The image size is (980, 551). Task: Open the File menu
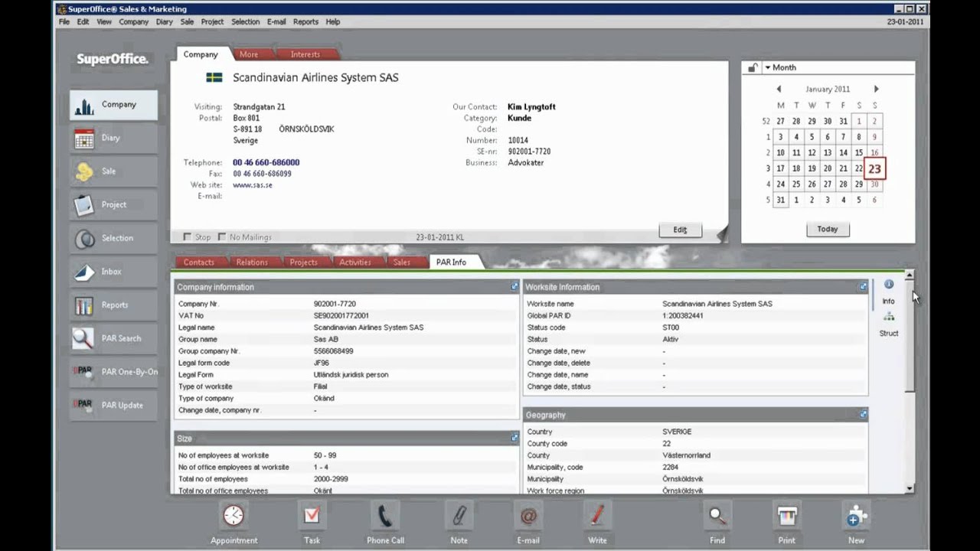(64, 21)
